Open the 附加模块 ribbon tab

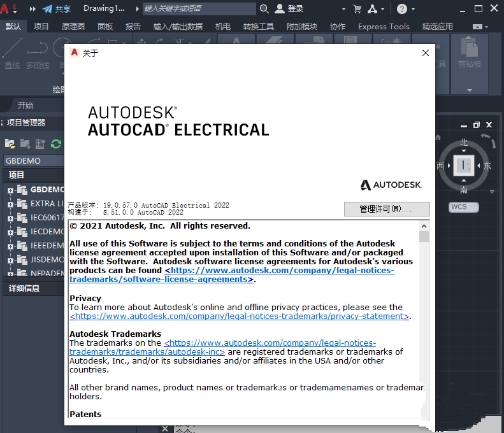[302, 26]
